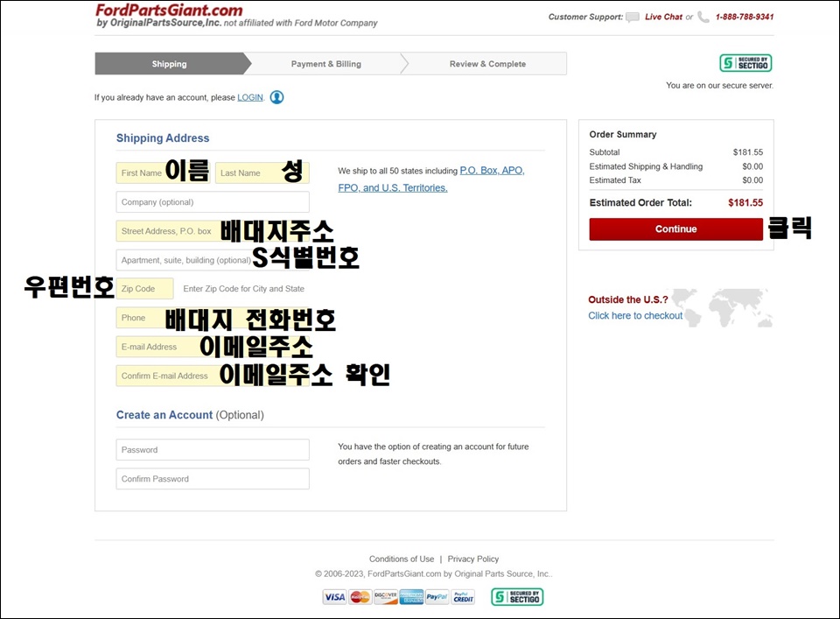This screenshot has width=840, height=619.
Task: Click the 'Estimated Shipping & Handling' label
Action: coord(646,166)
